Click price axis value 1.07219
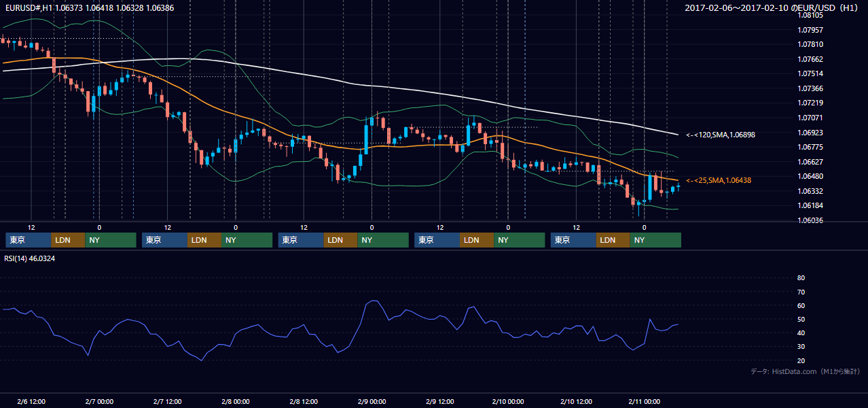 tap(810, 103)
